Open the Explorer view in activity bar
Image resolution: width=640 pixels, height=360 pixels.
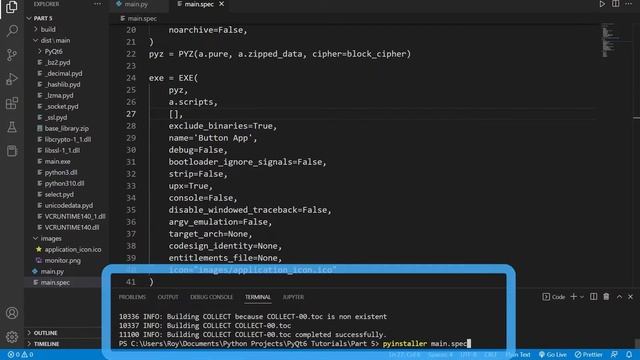(x=12, y=7)
